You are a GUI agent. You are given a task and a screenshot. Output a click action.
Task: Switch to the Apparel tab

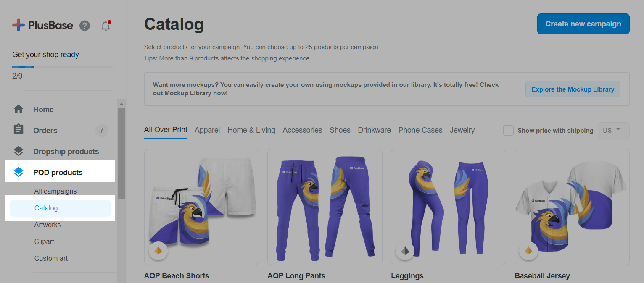tap(207, 130)
